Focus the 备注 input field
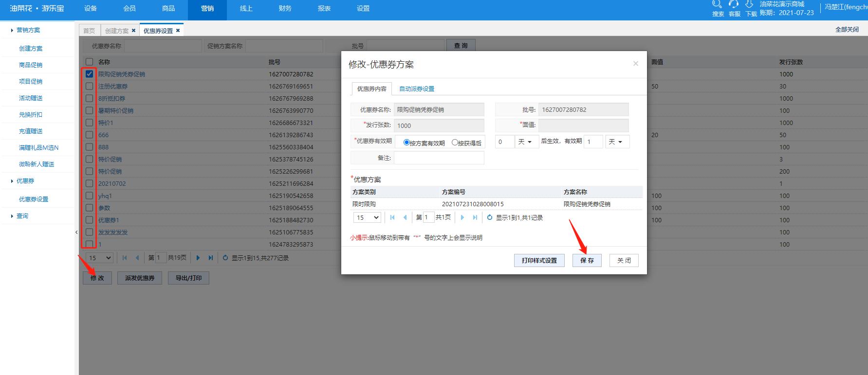The width and height of the screenshot is (868, 375). 439,158
